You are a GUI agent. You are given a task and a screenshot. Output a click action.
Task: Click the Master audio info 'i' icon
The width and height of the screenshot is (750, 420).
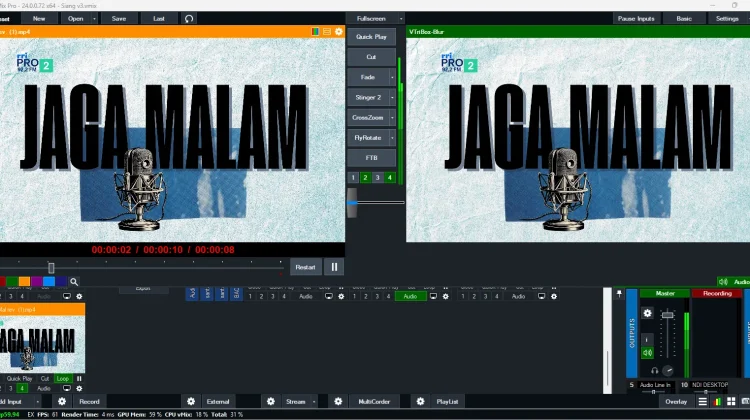[647, 340]
